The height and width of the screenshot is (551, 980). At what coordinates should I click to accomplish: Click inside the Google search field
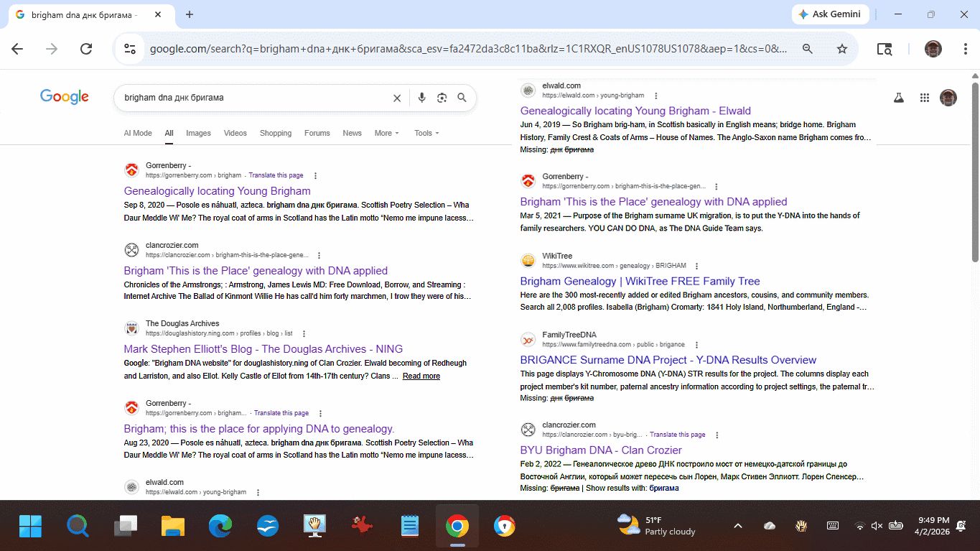click(251, 98)
